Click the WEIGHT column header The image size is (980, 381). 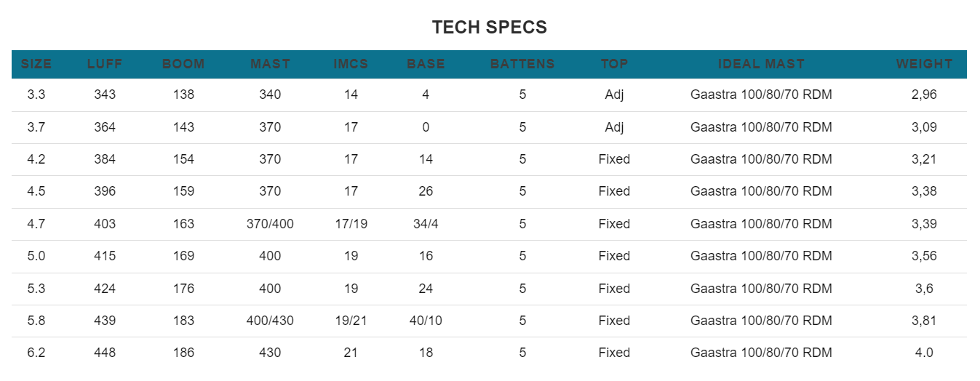pyautogui.click(x=924, y=64)
